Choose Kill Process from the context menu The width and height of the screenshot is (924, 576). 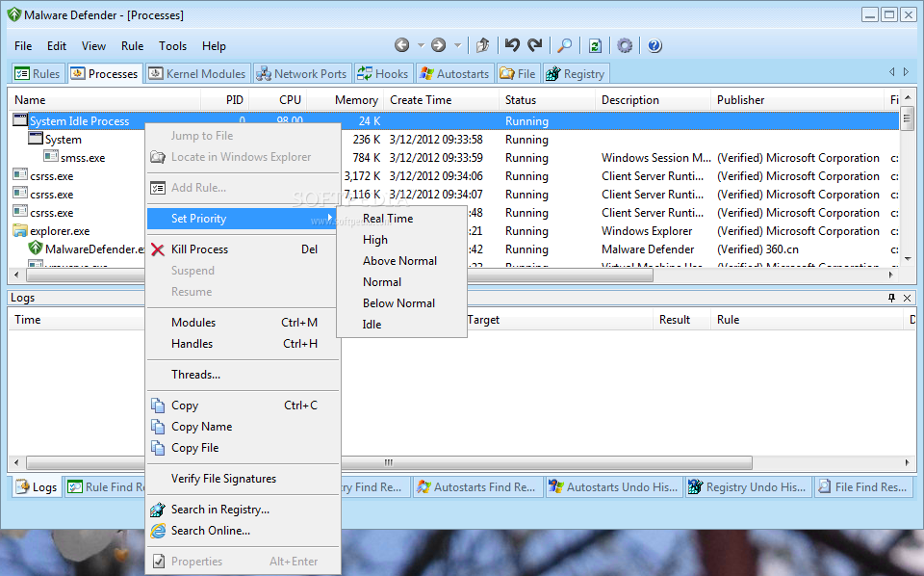(244, 249)
